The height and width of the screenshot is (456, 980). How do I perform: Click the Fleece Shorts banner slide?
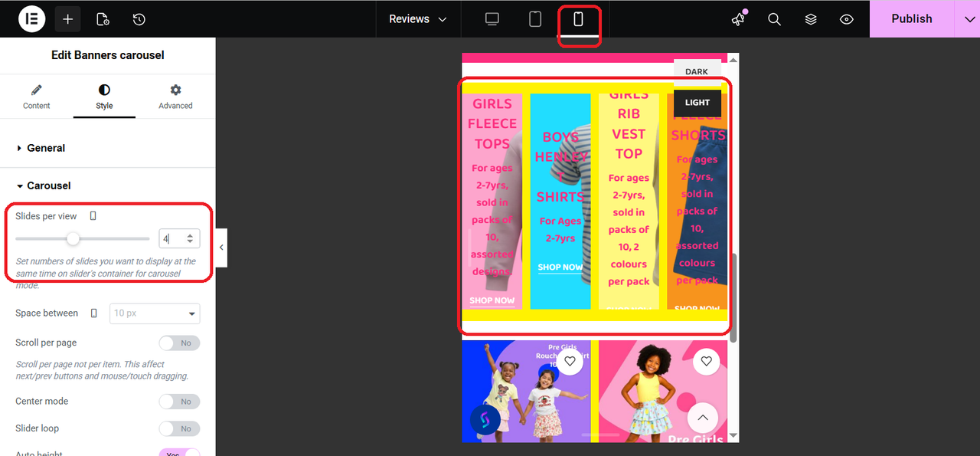[x=697, y=202]
